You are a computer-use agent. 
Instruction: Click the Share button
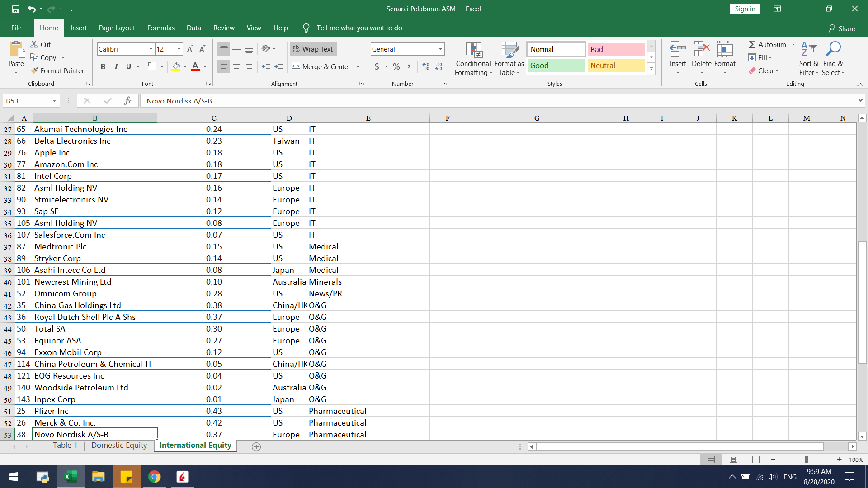(x=842, y=28)
